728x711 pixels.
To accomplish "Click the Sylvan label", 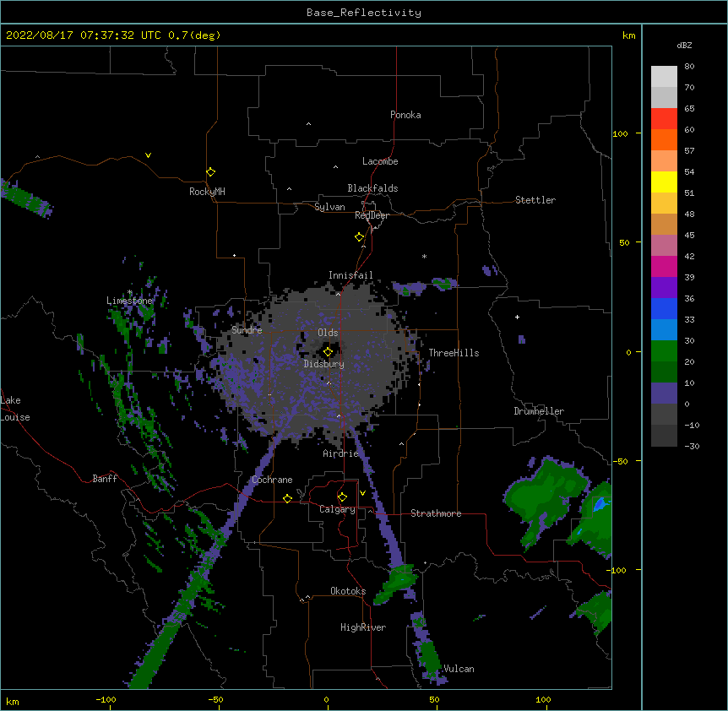I will click(x=329, y=207).
